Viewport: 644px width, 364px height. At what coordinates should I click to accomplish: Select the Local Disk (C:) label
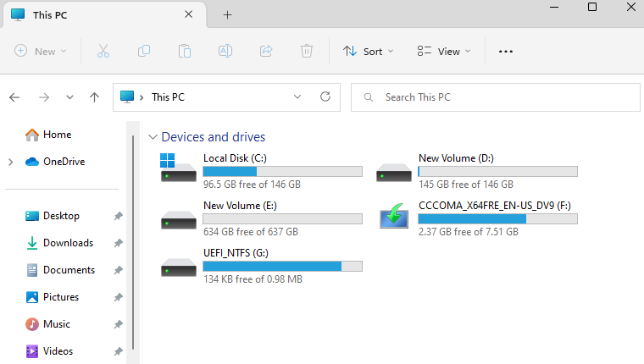tap(235, 158)
